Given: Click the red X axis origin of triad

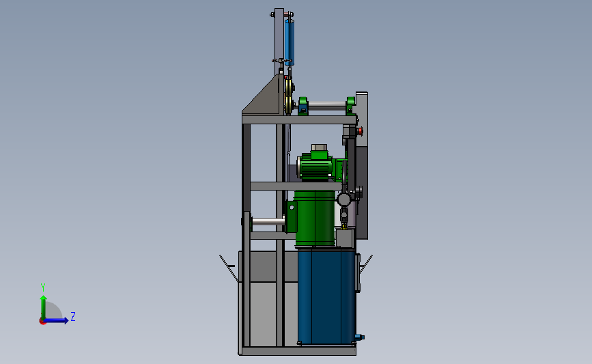Looking at the screenshot, I should tap(42, 322).
